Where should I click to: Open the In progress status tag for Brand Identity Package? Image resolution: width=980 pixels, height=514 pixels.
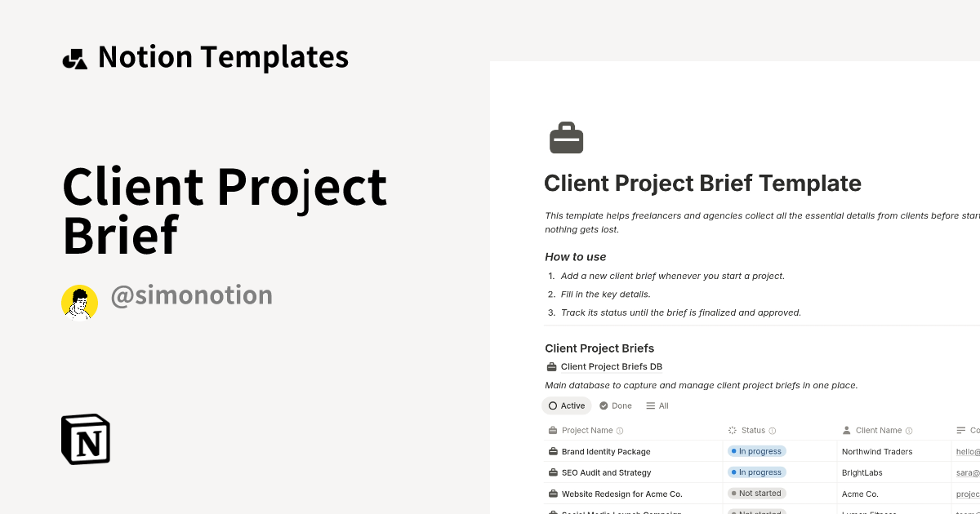pos(756,450)
